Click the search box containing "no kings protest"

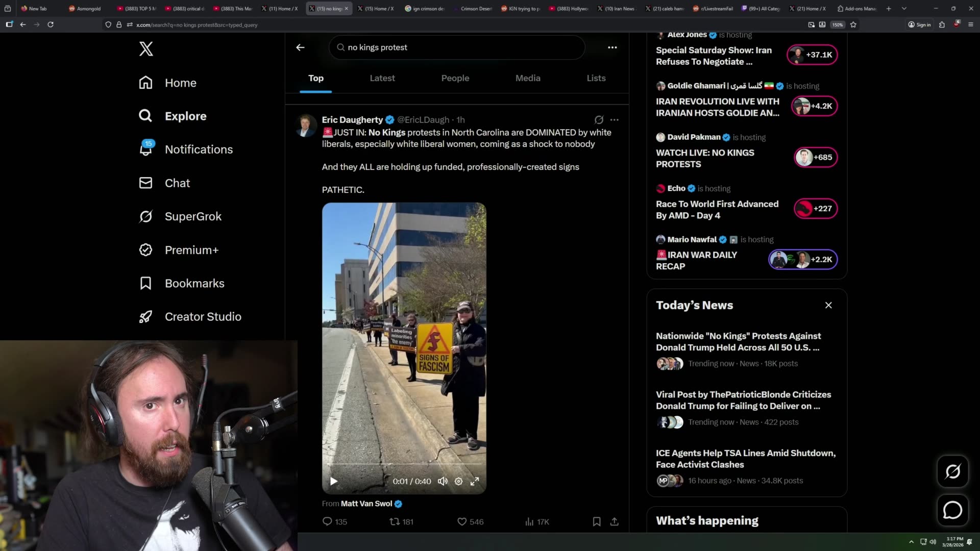[457, 47]
